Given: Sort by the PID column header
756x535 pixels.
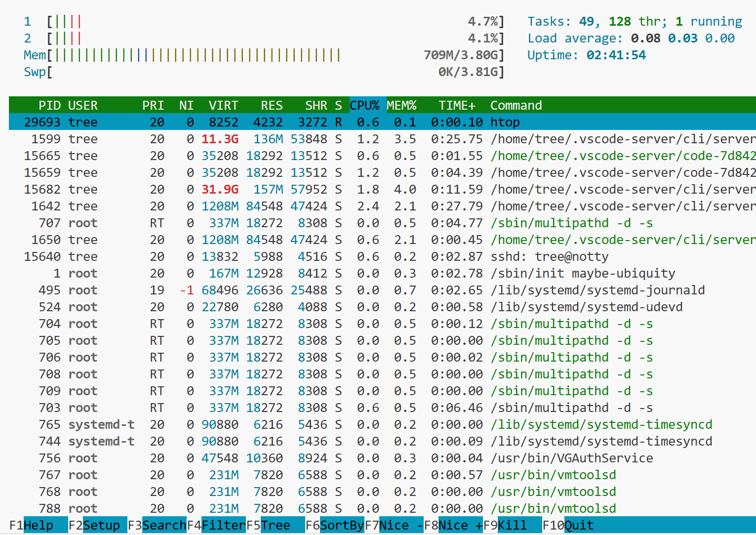Looking at the screenshot, I should [49, 105].
